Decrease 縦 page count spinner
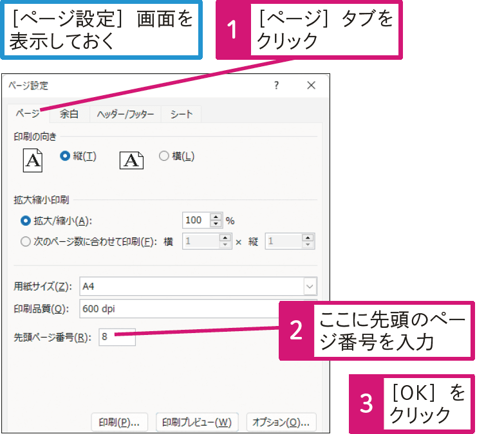The image size is (504, 434). point(308,244)
